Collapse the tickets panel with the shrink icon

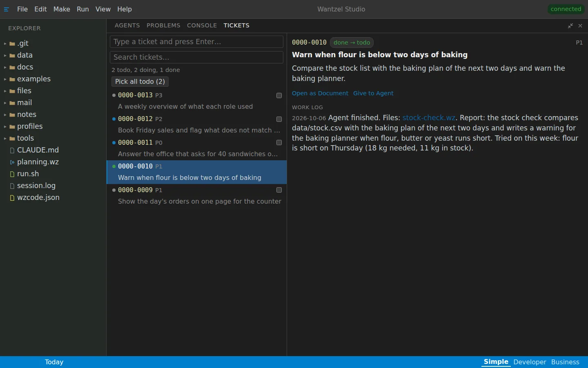[x=570, y=26]
